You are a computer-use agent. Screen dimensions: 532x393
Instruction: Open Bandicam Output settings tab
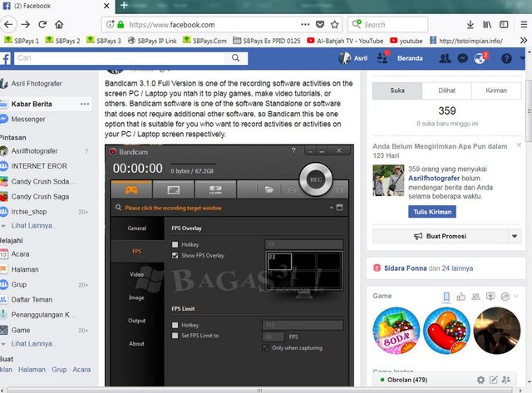click(x=137, y=321)
